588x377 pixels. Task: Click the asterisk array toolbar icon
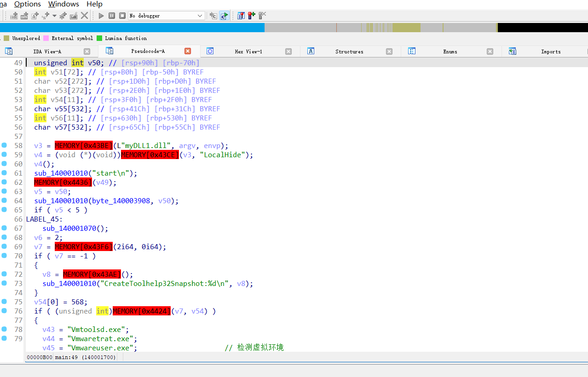click(x=63, y=16)
